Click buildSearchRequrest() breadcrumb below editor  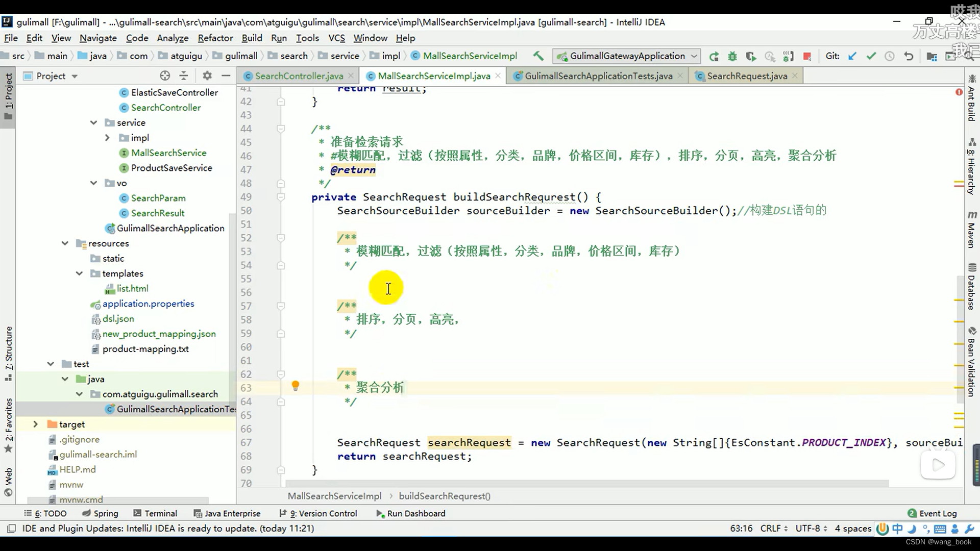(x=445, y=496)
